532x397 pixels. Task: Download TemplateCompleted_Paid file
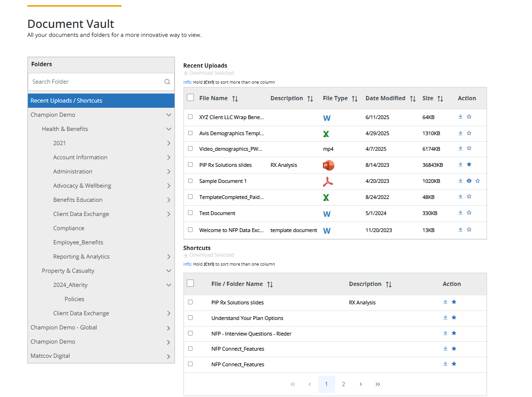click(461, 196)
